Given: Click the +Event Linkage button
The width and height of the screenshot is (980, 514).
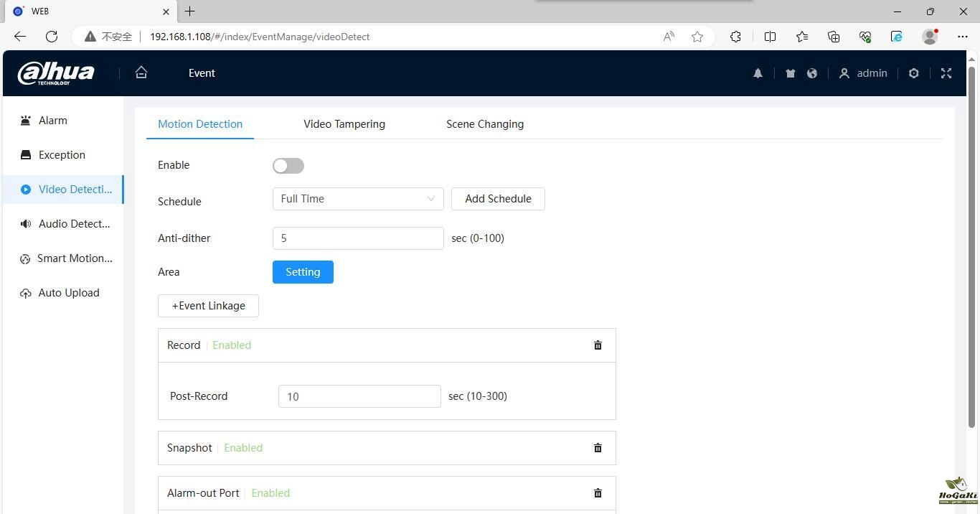Looking at the screenshot, I should (x=208, y=306).
